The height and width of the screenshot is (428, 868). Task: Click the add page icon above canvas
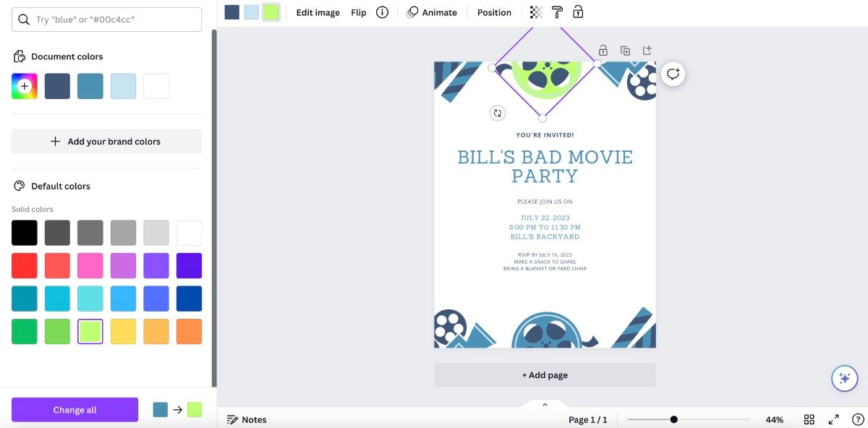click(647, 51)
